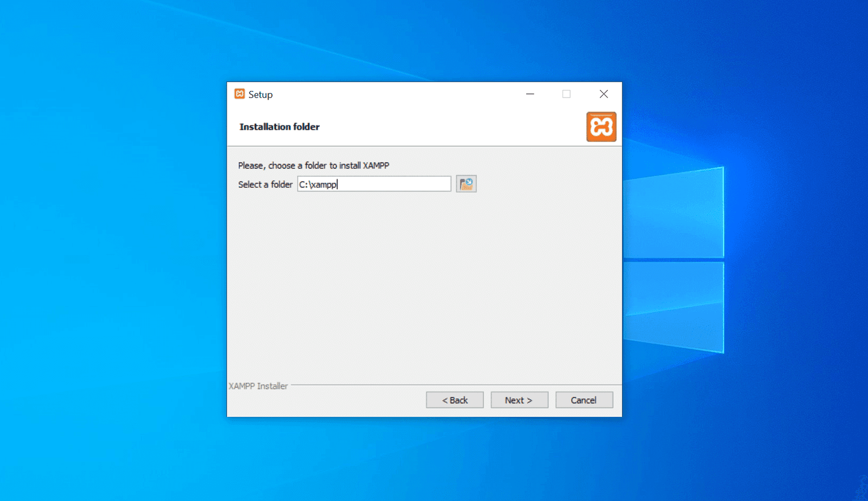Image resolution: width=868 pixels, height=501 pixels.
Task: Close the Setup window
Action: click(x=604, y=94)
